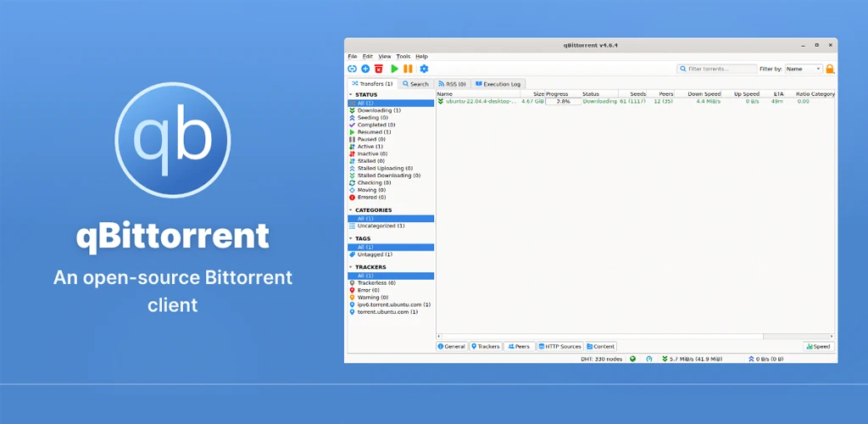The height and width of the screenshot is (424, 868).
Task: Select Paused (0) status filter
Action: point(391,139)
